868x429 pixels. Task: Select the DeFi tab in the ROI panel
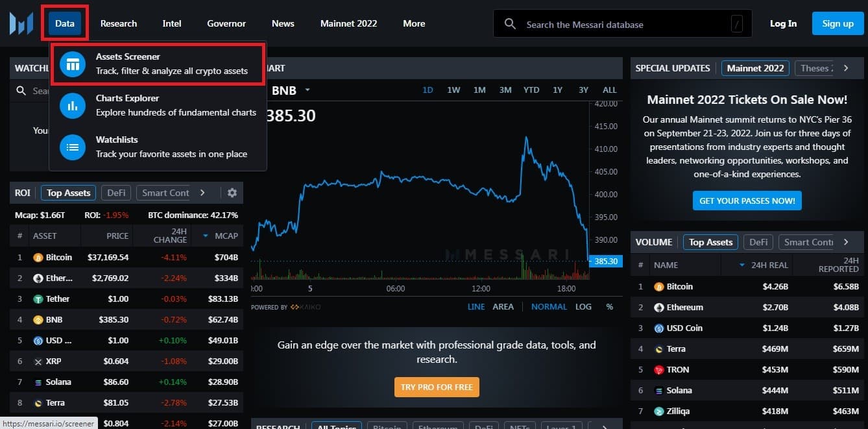[116, 193]
